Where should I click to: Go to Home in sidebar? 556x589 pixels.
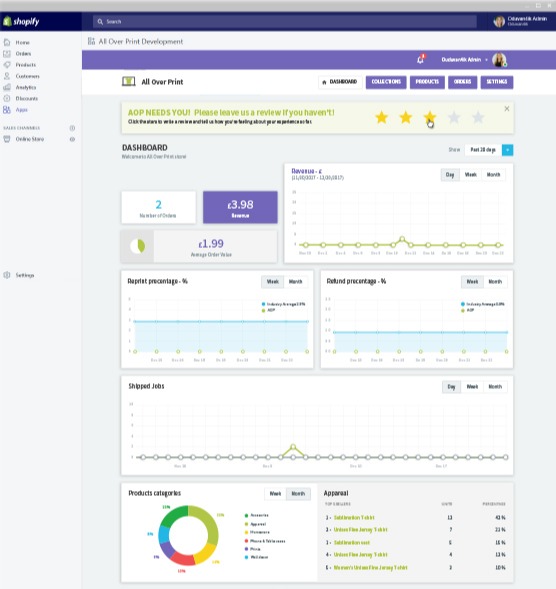[x=23, y=42]
